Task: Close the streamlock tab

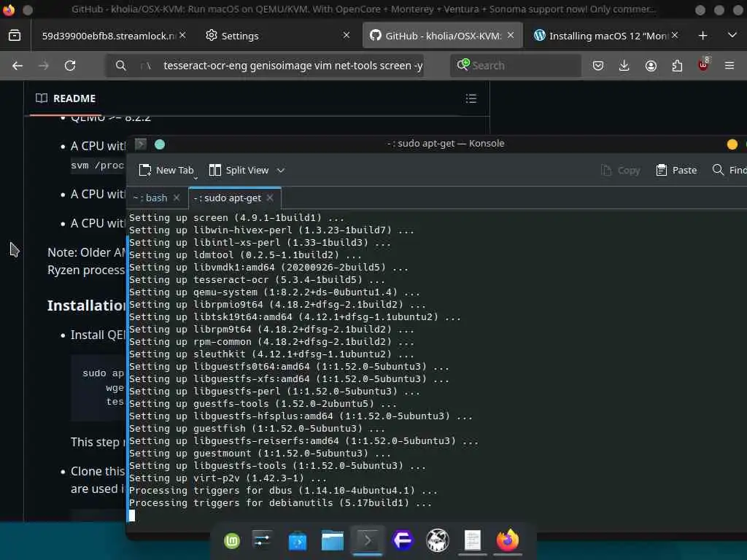Action: (182, 35)
